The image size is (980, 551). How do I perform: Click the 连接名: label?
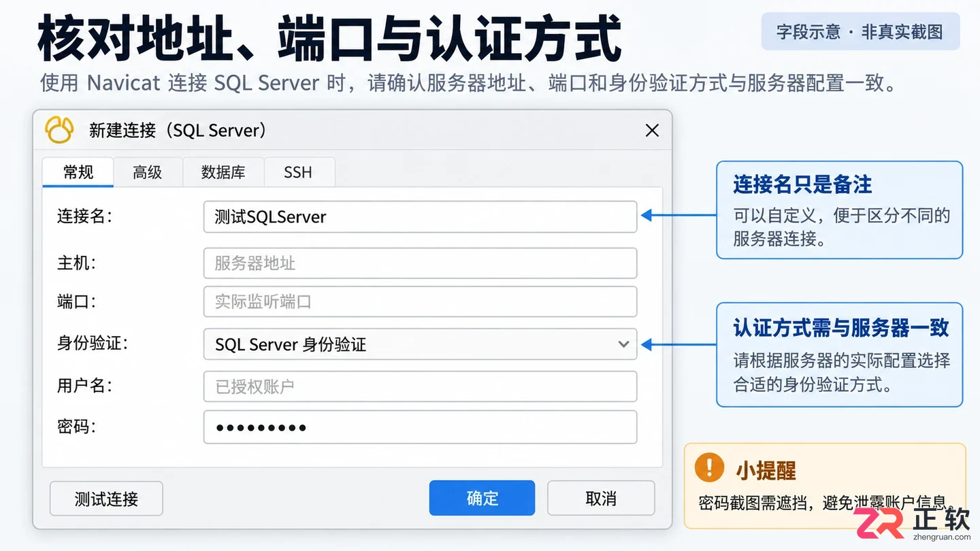click(84, 216)
